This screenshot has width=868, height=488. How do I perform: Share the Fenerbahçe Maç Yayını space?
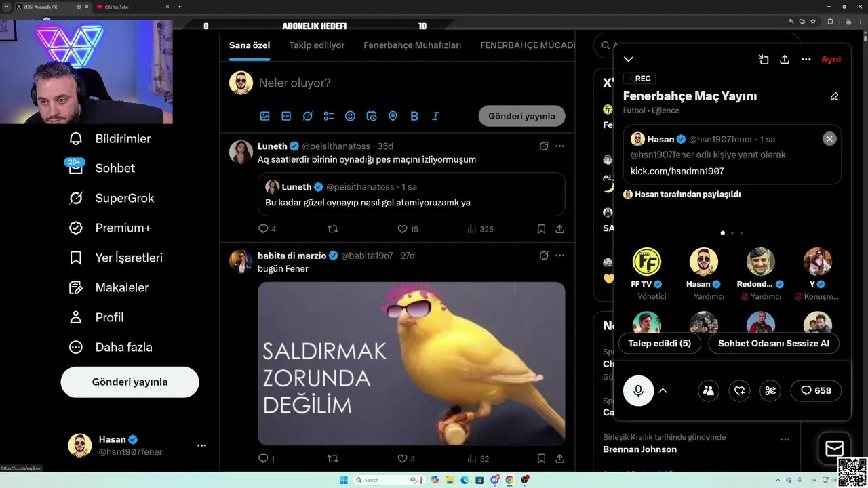(785, 60)
